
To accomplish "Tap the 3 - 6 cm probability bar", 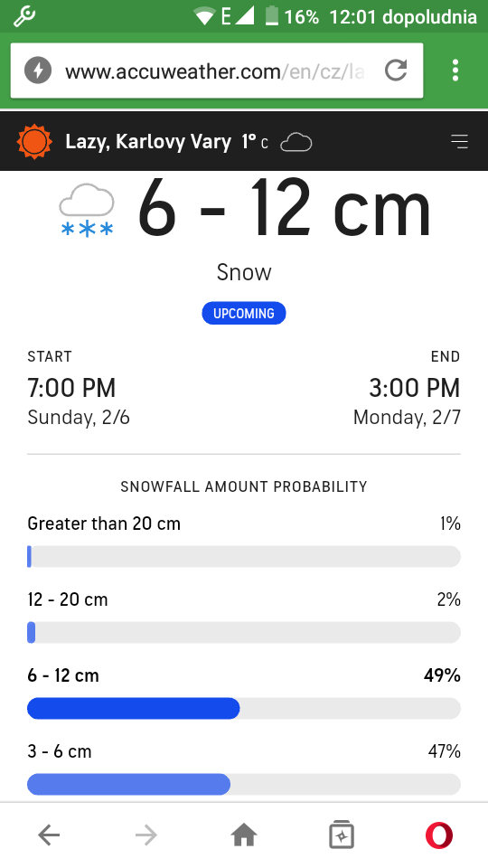I will [244, 785].
